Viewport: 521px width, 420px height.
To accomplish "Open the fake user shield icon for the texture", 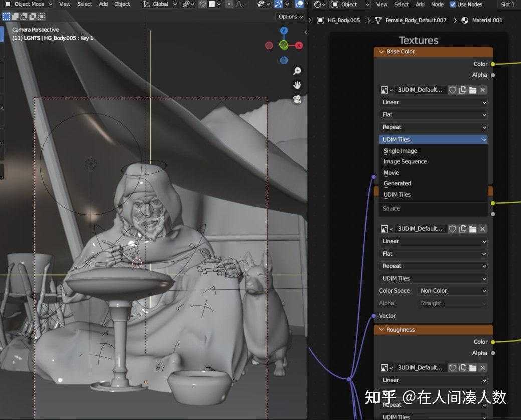I will coord(452,90).
